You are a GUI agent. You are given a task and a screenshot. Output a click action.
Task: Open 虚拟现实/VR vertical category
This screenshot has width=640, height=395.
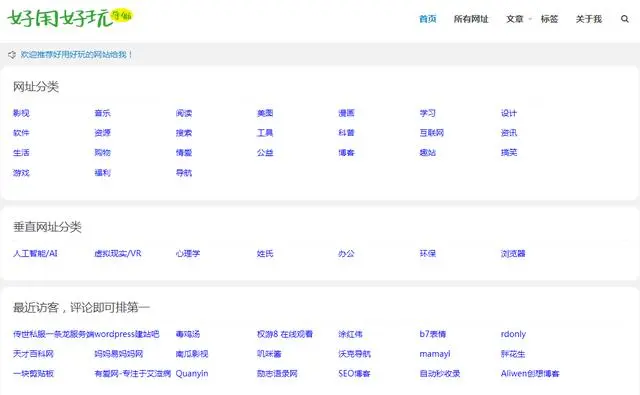click(x=118, y=253)
